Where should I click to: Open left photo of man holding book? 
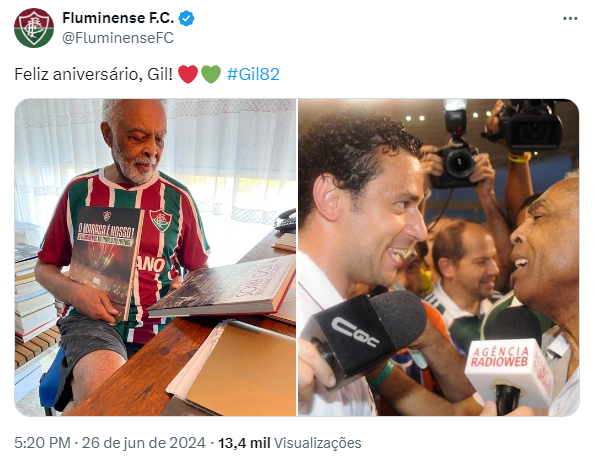click(155, 258)
